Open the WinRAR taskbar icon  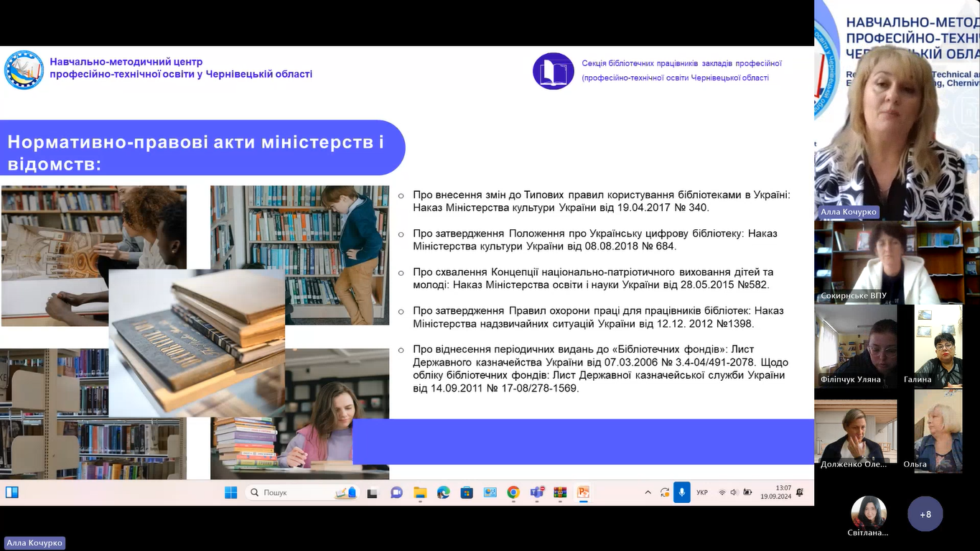[560, 493]
